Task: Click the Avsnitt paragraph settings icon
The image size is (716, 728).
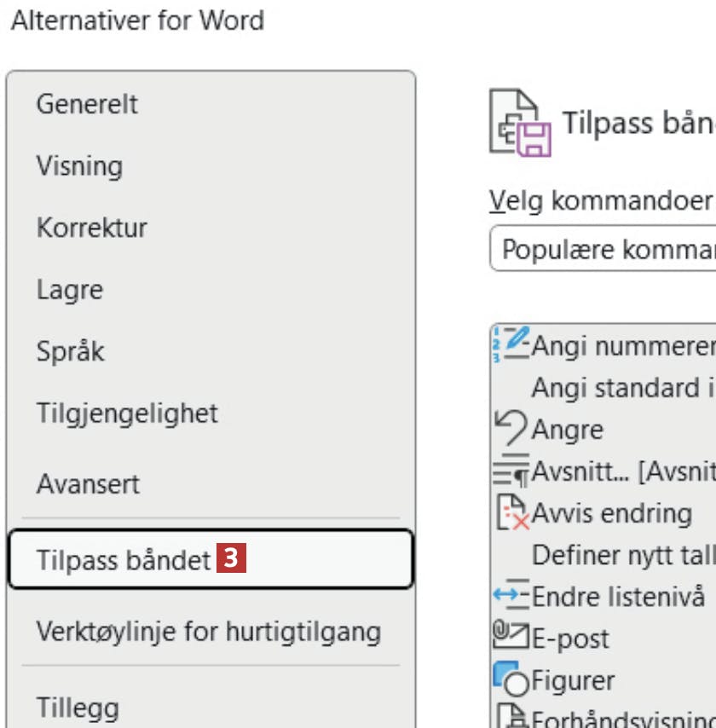Action: 511,471
